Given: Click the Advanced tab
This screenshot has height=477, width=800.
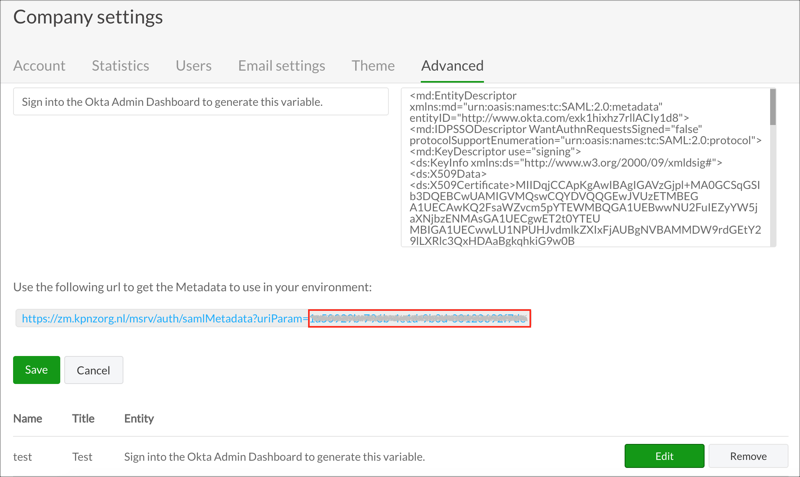Looking at the screenshot, I should coord(452,66).
